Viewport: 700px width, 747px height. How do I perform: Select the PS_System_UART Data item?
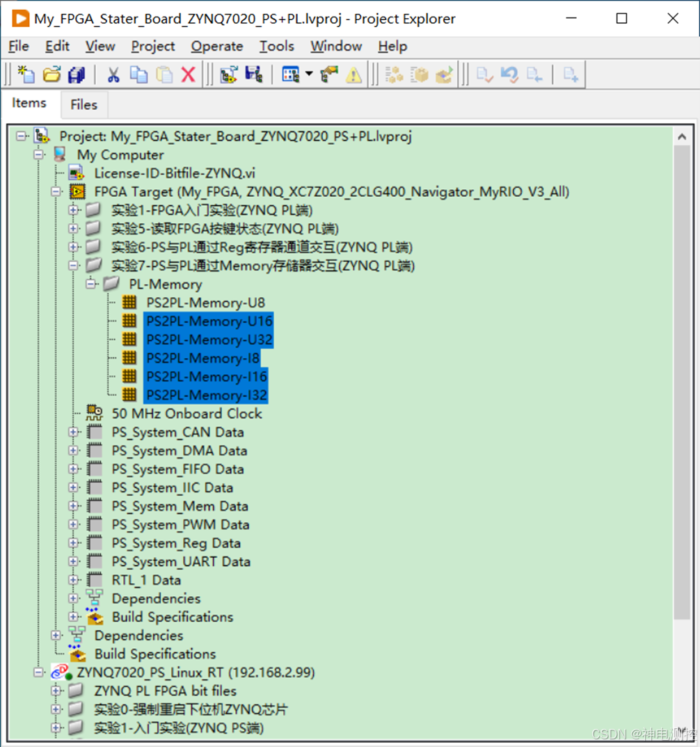181,562
